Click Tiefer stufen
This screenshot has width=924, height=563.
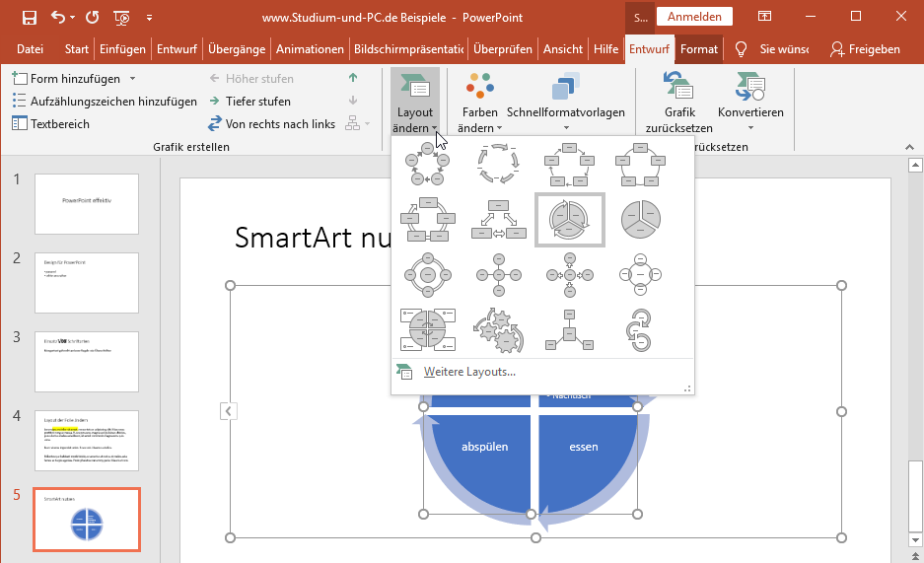(249, 102)
